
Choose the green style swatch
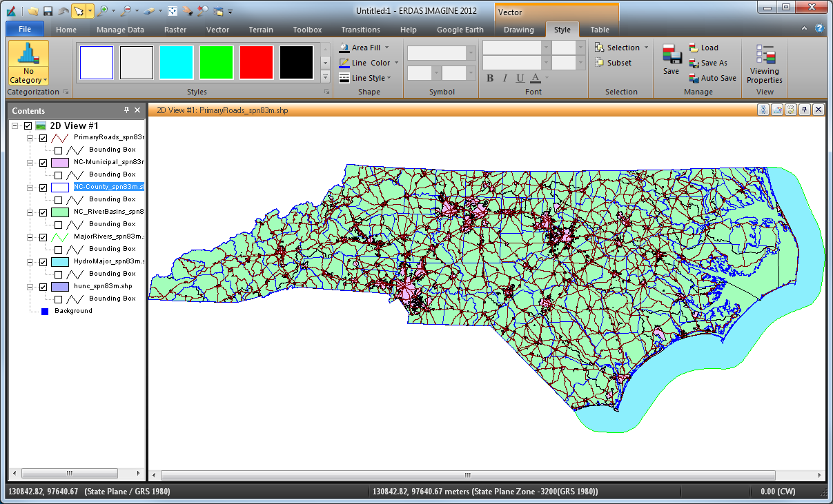(217, 63)
